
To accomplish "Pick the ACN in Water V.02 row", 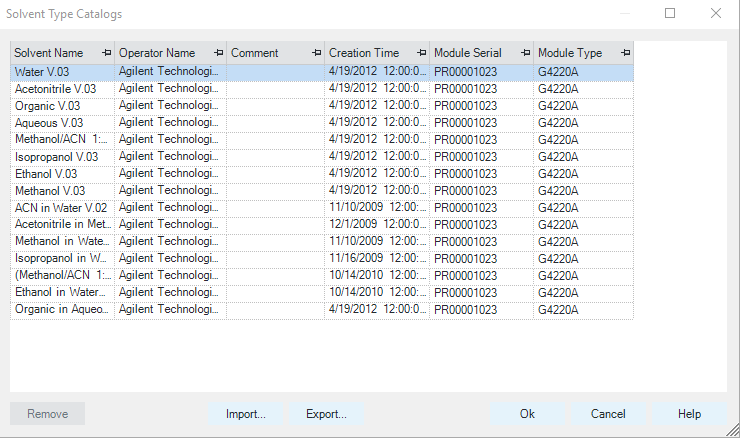I will pyautogui.click(x=60, y=208).
